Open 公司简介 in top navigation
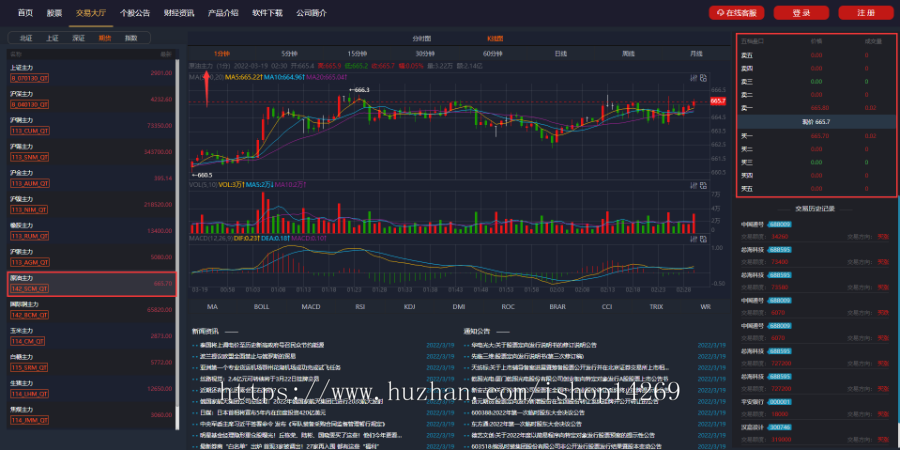This screenshot has height=450, width=900. (312, 13)
